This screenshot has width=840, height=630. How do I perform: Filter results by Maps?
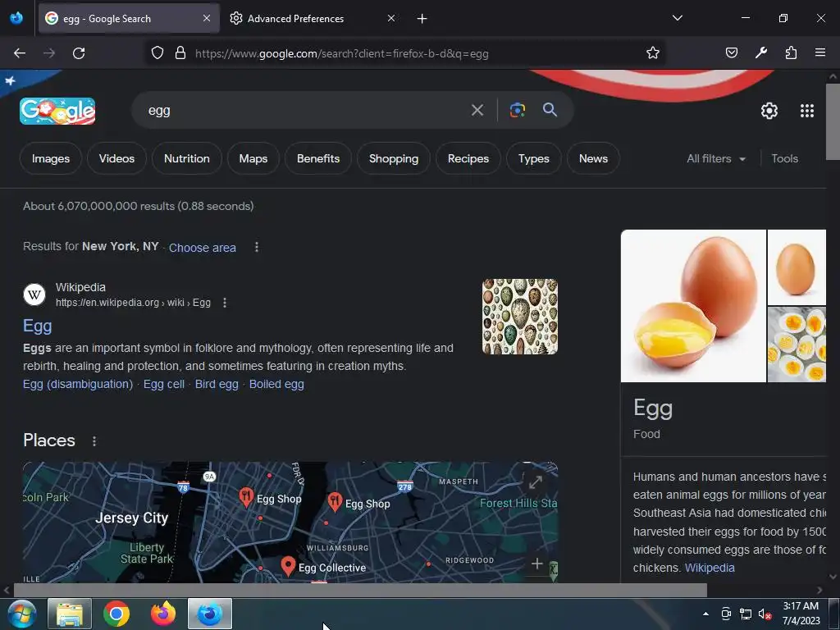pyautogui.click(x=253, y=158)
